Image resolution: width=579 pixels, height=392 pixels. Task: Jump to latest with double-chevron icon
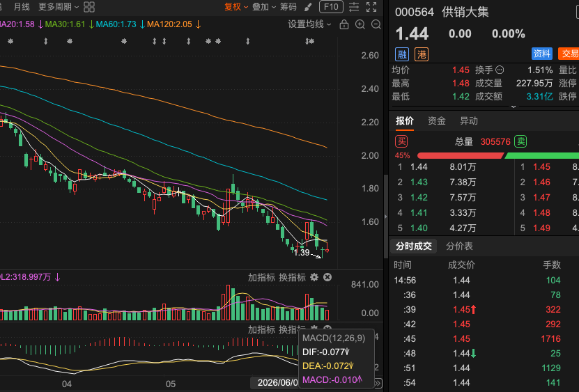point(378,383)
